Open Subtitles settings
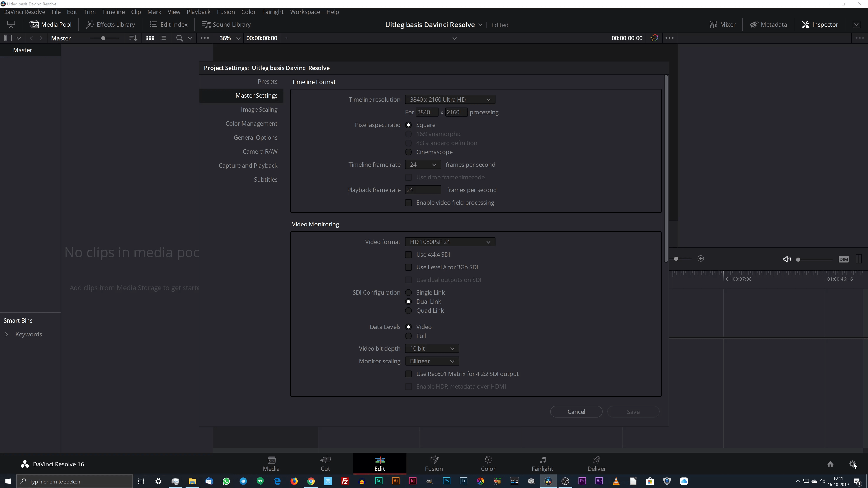868x488 pixels. (266, 180)
